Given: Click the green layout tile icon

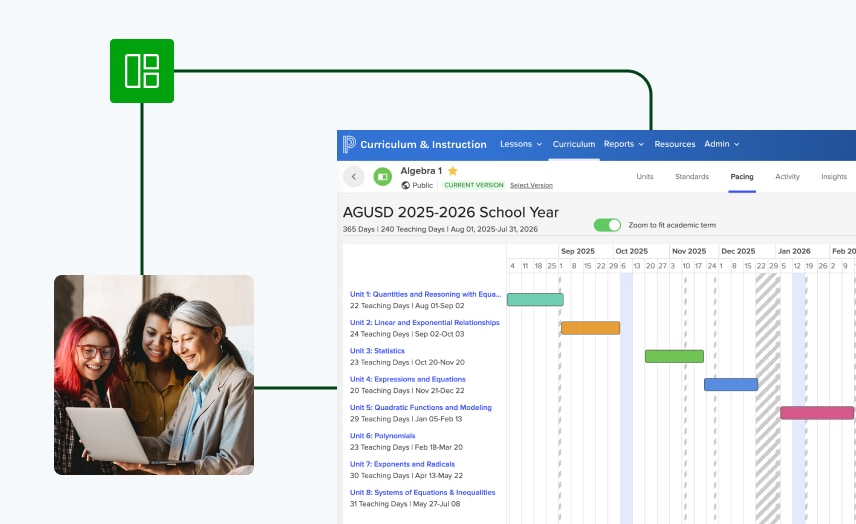Looking at the screenshot, I should [142, 71].
